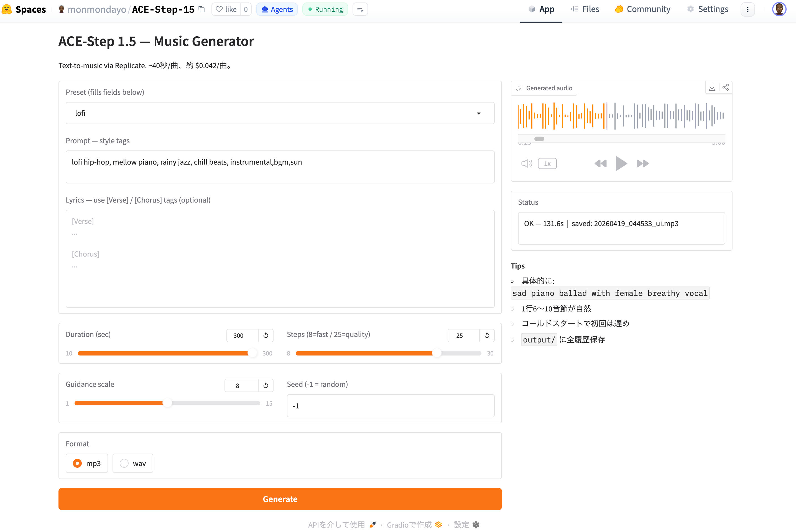Reset the Steps value

[x=487, y=335]
